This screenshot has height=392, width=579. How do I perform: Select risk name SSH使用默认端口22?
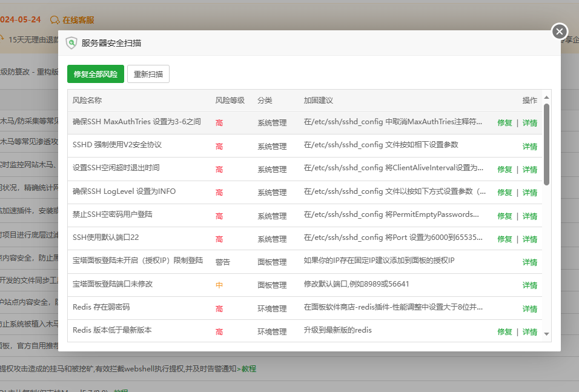click(105, 237)
